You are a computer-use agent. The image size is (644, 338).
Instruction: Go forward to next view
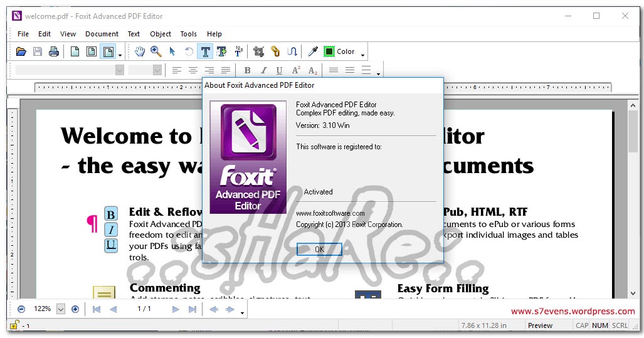[230, 309]
